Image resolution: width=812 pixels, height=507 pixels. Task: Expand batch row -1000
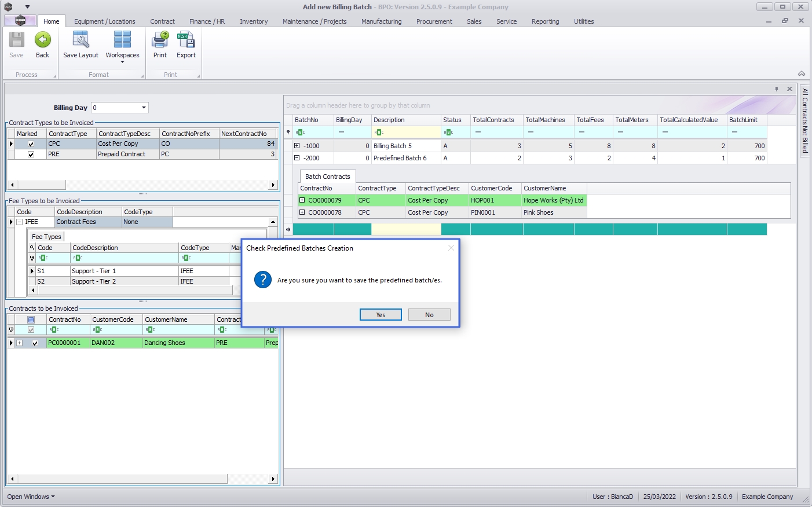coord(297,146)
